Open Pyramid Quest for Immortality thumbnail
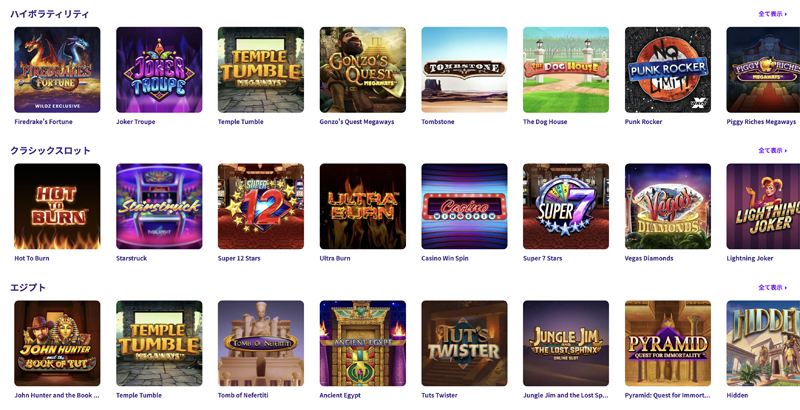Viewport: 800px width, 410px height. [668, 343]
